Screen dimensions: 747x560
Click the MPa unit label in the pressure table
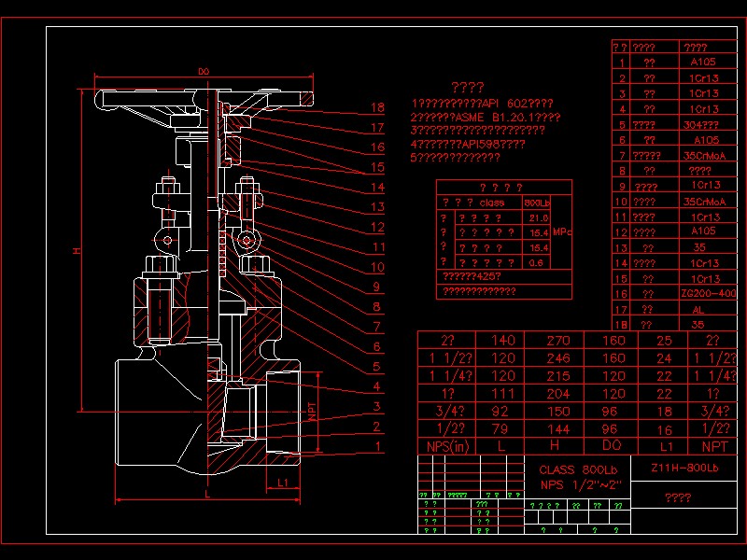tap(562, 232)
